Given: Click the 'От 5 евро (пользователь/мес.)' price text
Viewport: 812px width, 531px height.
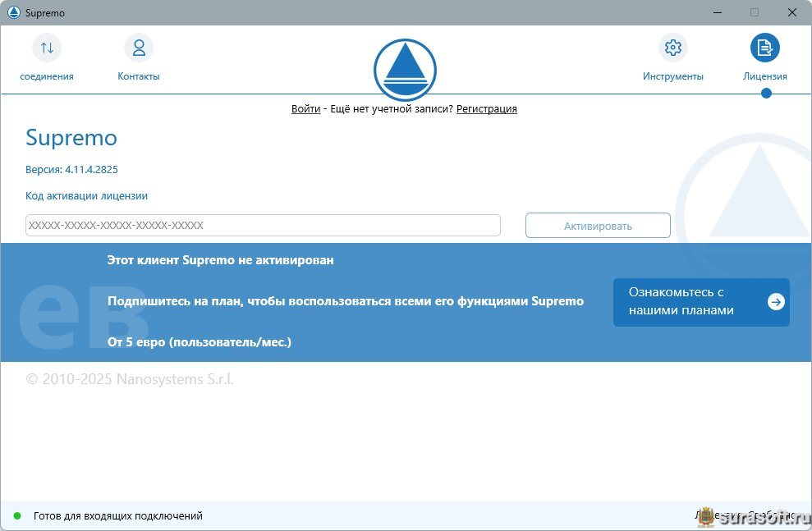Looking at the screenshot, I should pyautogui.click(x=200, y=342).
